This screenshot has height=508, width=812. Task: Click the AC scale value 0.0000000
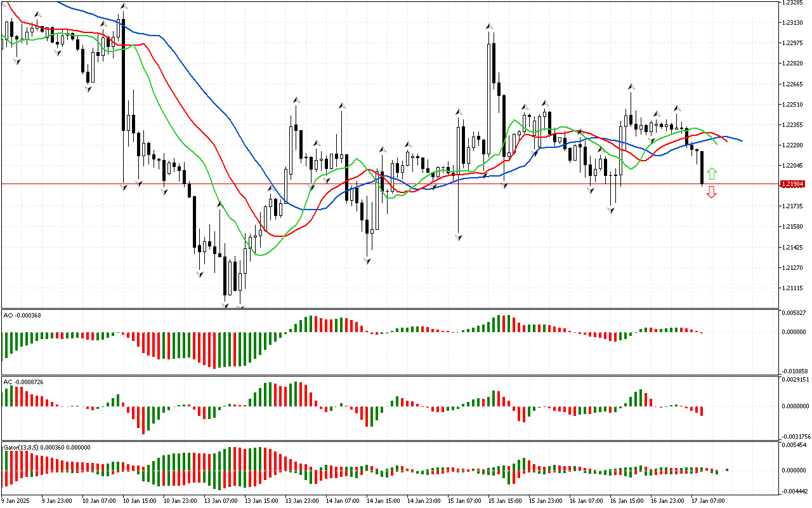click(x=794, y=406)
